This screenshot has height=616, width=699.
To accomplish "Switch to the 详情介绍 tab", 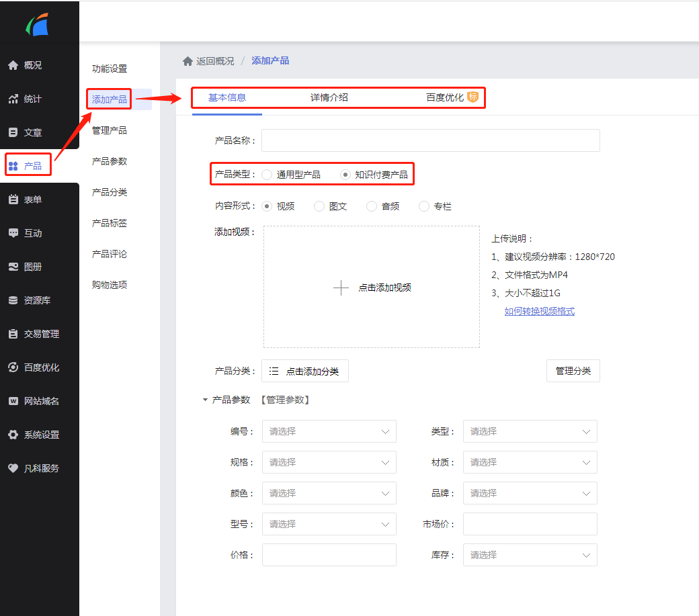I will [329, 97].
